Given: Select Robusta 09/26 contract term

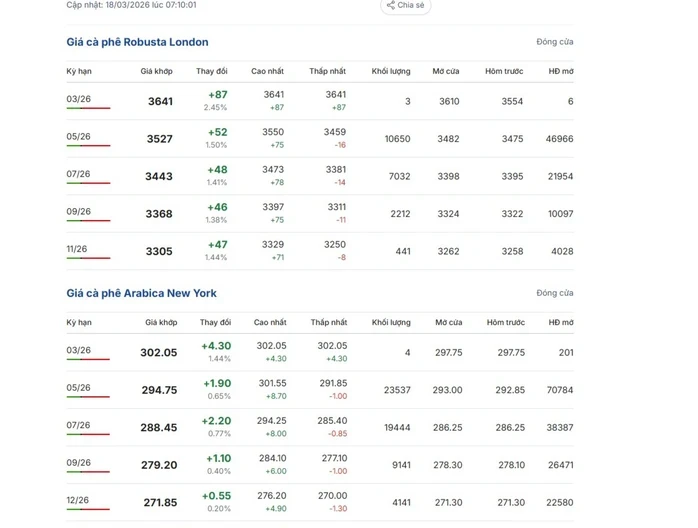Looking at the screenshot, I should pos(78,211).
